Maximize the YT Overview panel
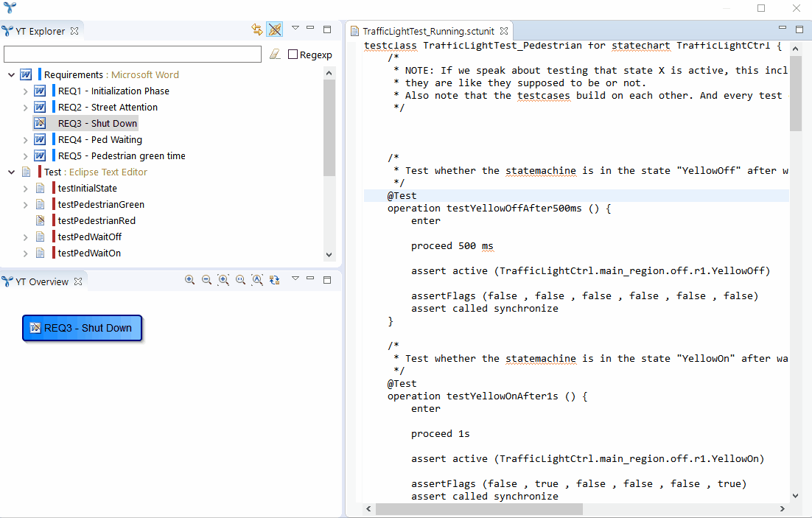Image resolution: width=812 pixels, height=518 pixels. pos(327,280)
